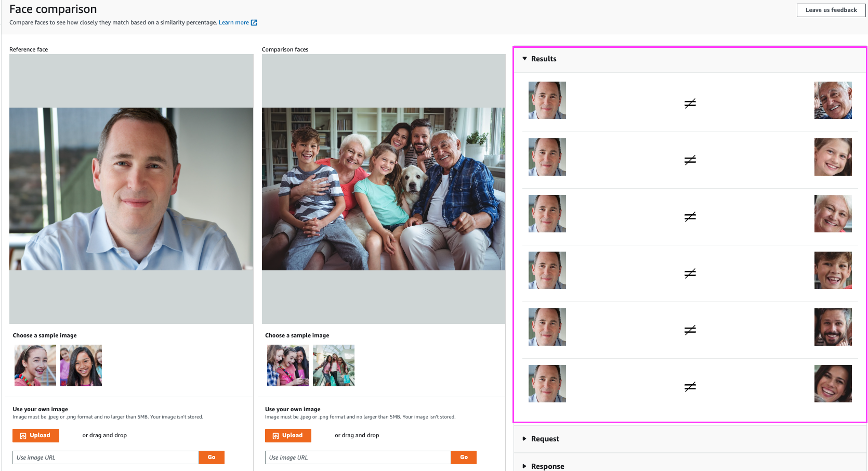This screenshot has width=868, height=471.
Task: Select the second sample image under Comparison faces
Action: pyautogui.click(x=333, y=365)
